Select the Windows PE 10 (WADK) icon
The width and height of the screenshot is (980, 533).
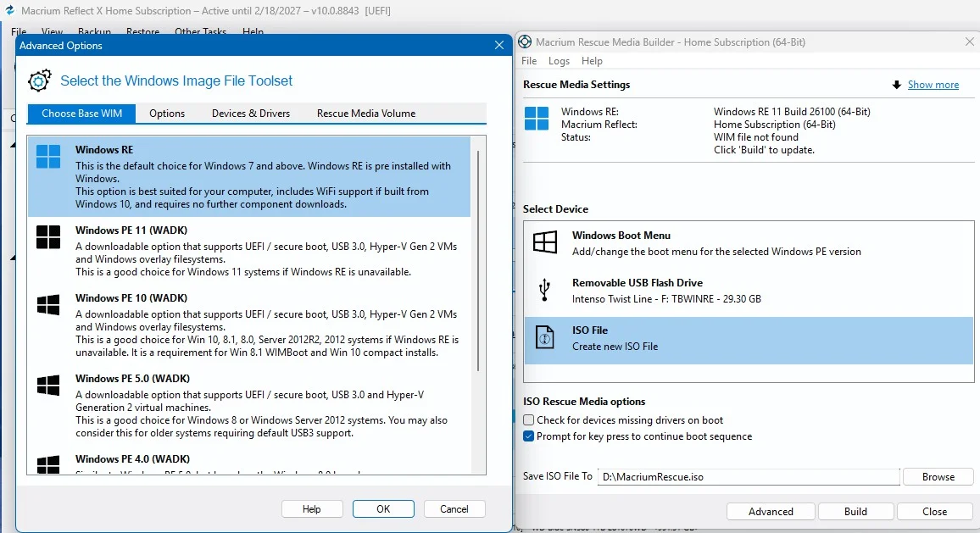pos(48,305)
